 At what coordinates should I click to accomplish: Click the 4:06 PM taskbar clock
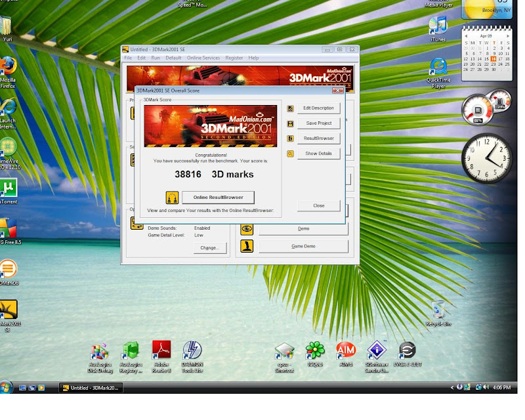501,387
